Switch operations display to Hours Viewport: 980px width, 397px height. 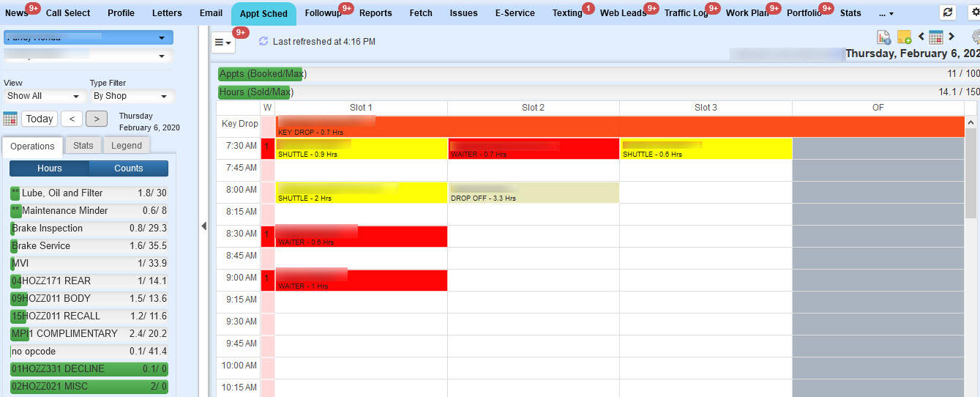click(x=50, y=168)
